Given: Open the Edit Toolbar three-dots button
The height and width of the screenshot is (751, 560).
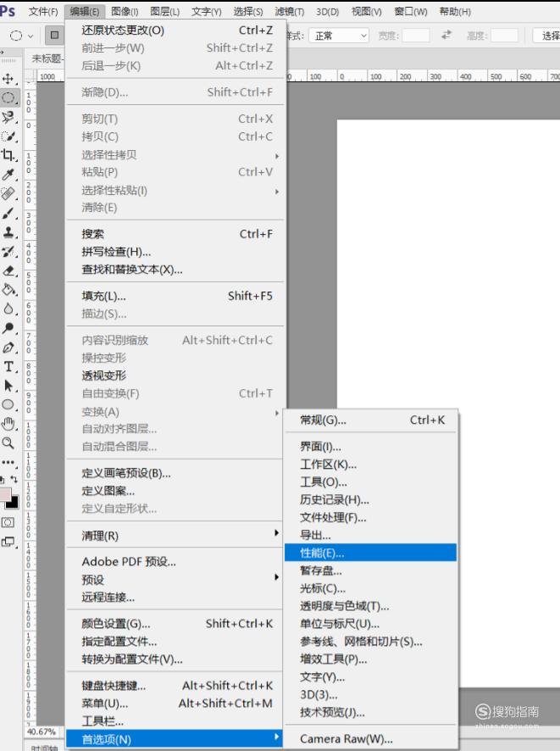Looking at the screenshot, I should [8, 463].
